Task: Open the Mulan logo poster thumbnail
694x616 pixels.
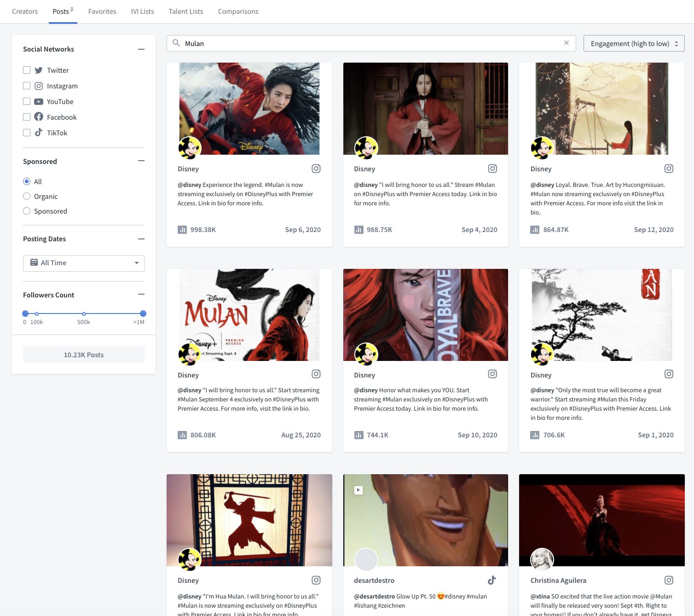Action: pyautogui.click(x=249, y=314)
